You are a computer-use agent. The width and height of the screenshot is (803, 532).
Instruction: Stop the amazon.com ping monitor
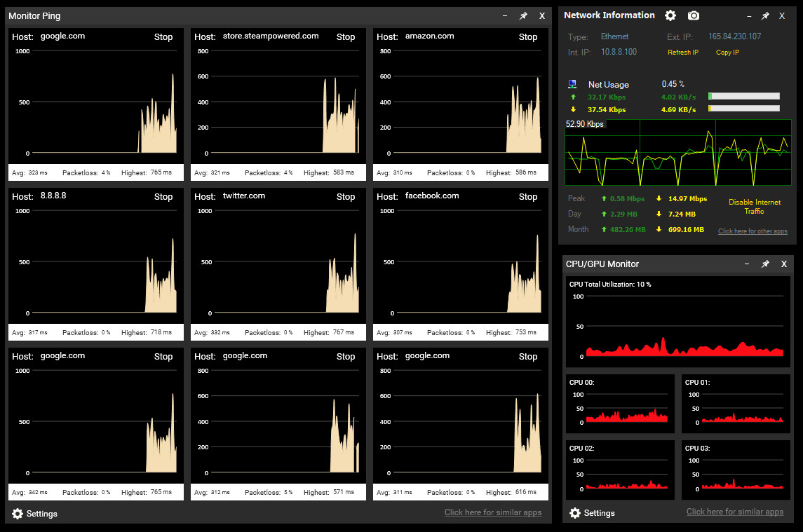click(x=528, y=37)
